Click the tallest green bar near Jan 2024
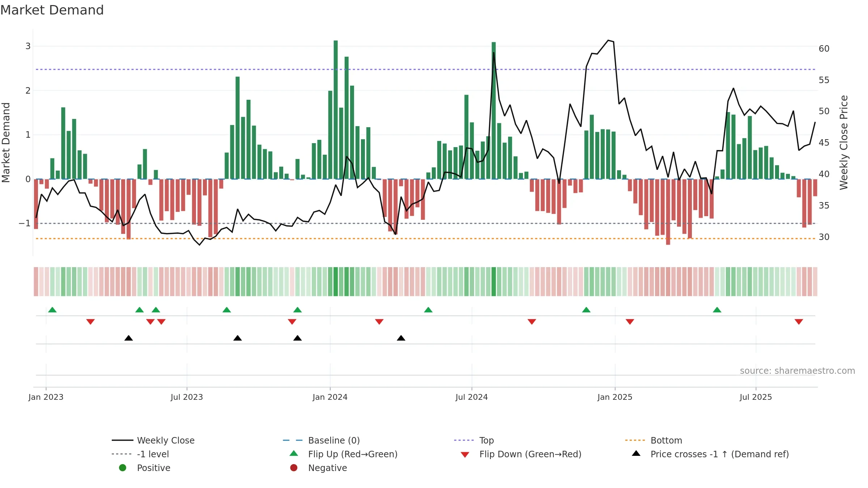This screenshot has height=488, width=868. click(x=336, y=110)
